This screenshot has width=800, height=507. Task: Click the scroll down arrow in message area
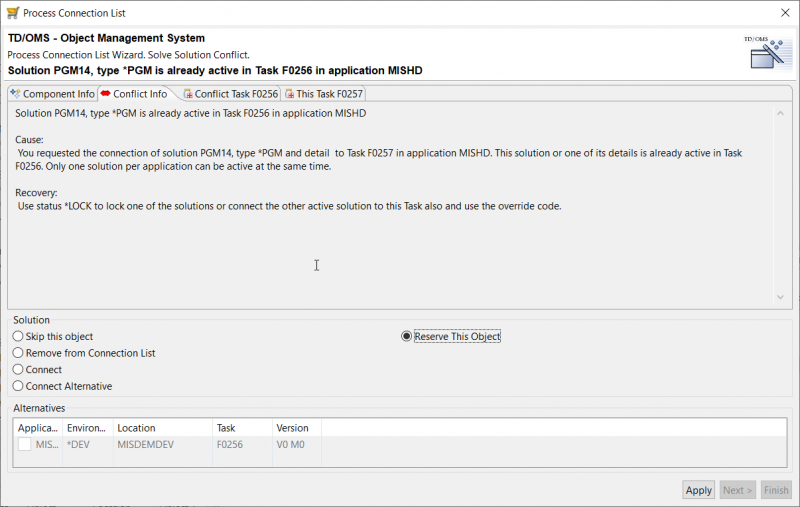click(783, 298)
